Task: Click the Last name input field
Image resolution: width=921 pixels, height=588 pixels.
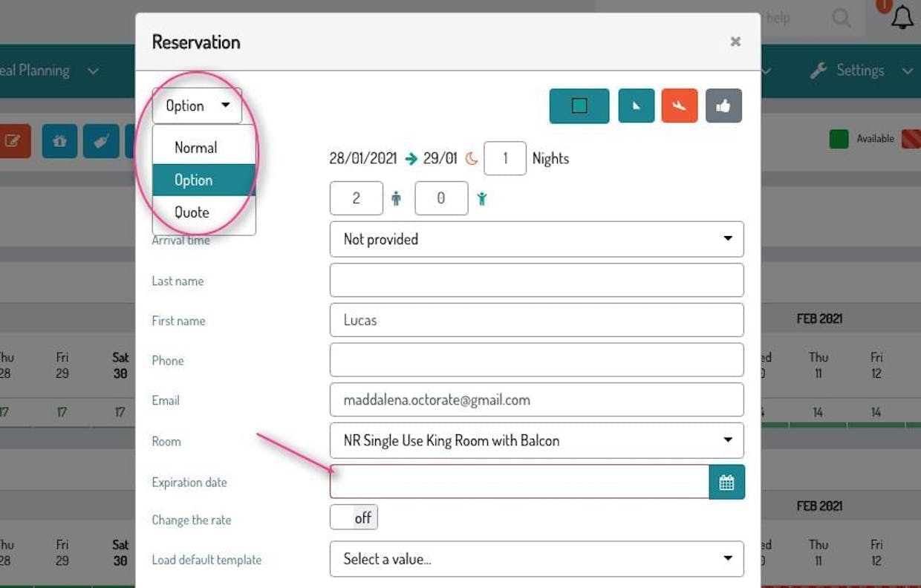Action: tap(536, 280)
